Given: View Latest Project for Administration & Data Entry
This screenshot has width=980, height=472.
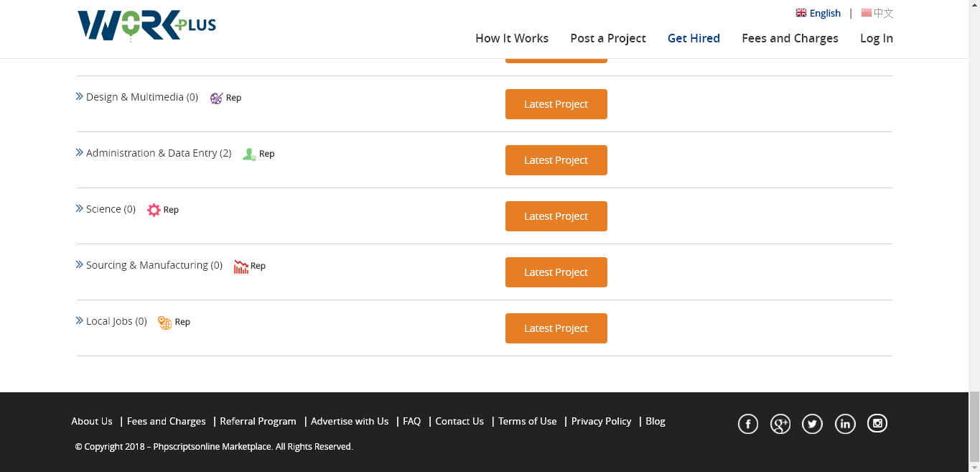Looking at the screenshot, I should coord(556,160).
